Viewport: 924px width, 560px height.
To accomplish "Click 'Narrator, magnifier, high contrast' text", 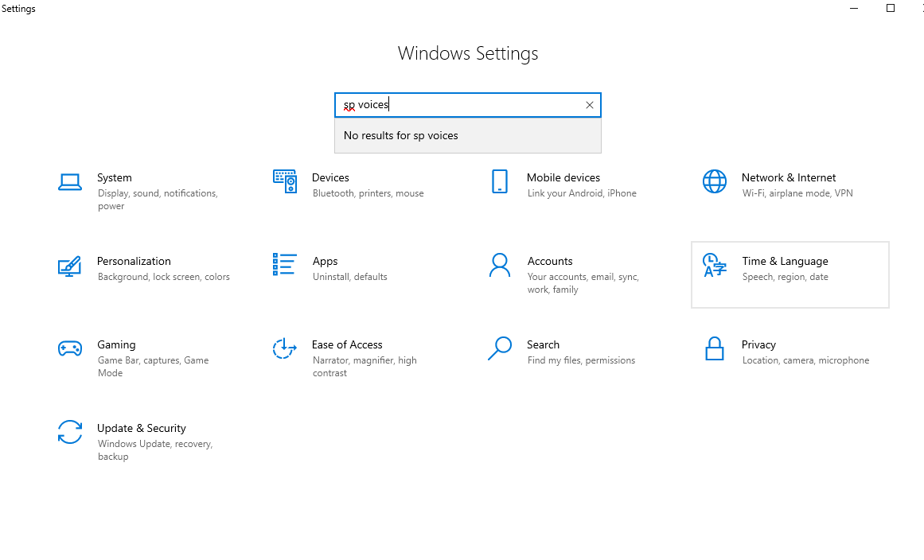I will [365, 367].
